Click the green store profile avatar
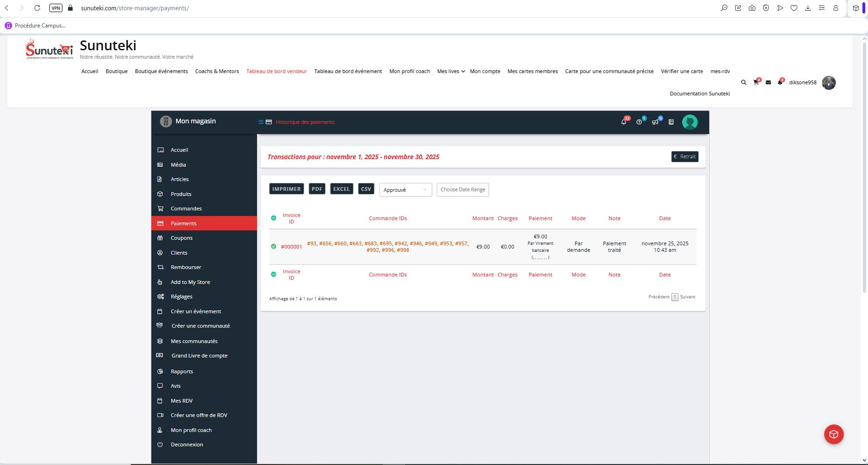 click(690, 122)
